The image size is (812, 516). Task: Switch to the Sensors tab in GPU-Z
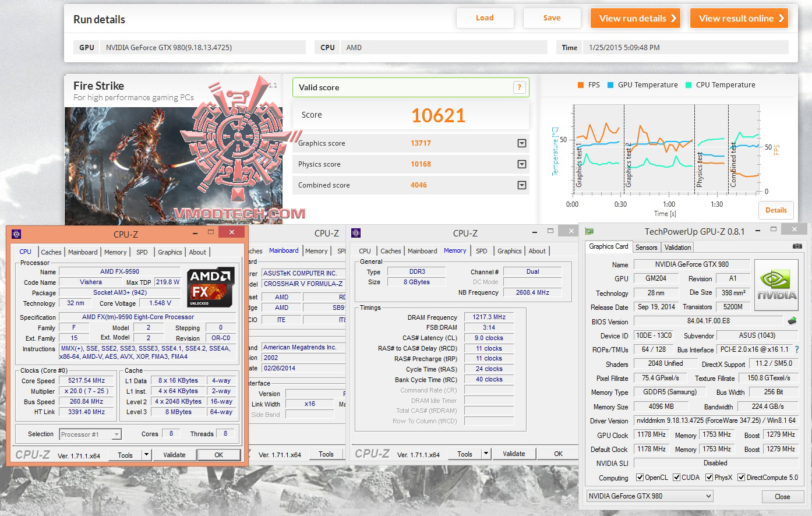coord(646,248)
